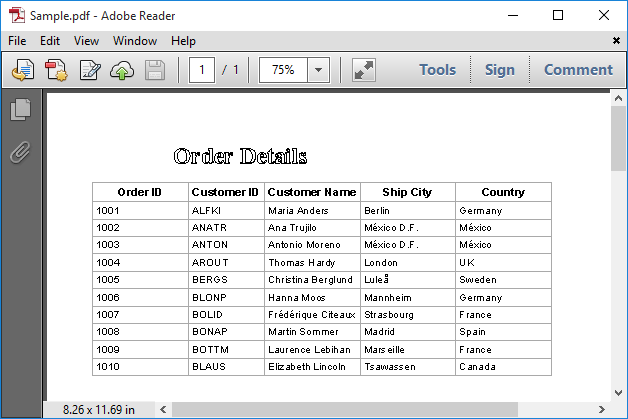
Task: Click the cloud upload toolbar icon
Action: click(x=122, y=70)
